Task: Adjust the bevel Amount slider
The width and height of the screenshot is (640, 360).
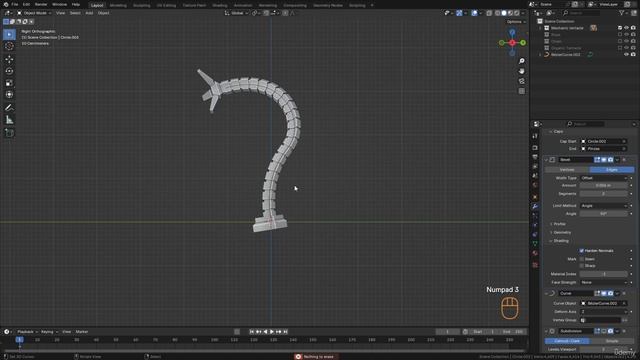Action: [x=604, y=185]
